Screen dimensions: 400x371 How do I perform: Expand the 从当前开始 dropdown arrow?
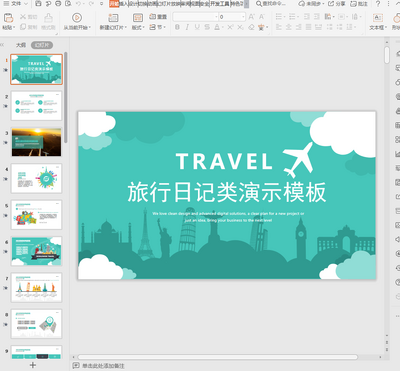(90, 28)
